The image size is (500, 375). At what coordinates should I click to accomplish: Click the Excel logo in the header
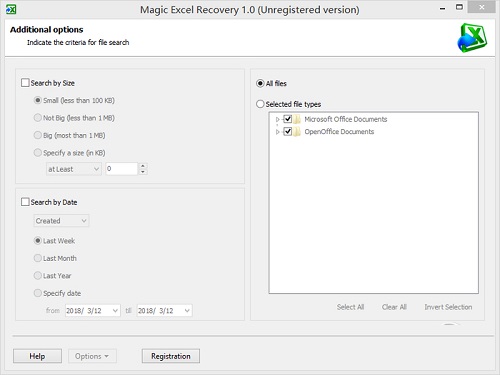472,38
